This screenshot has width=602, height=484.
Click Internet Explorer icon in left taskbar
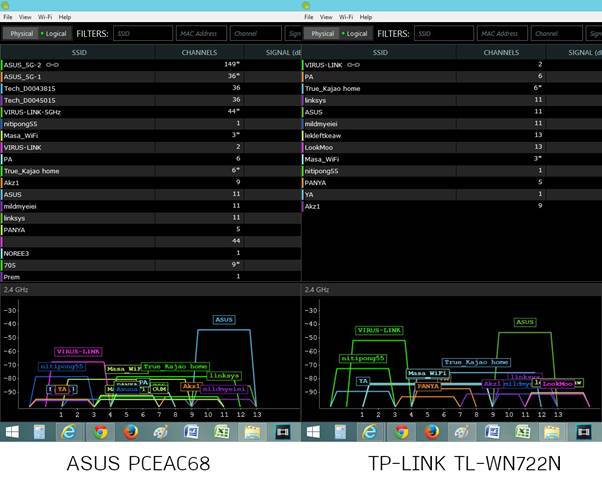click(x=69, y=432)
